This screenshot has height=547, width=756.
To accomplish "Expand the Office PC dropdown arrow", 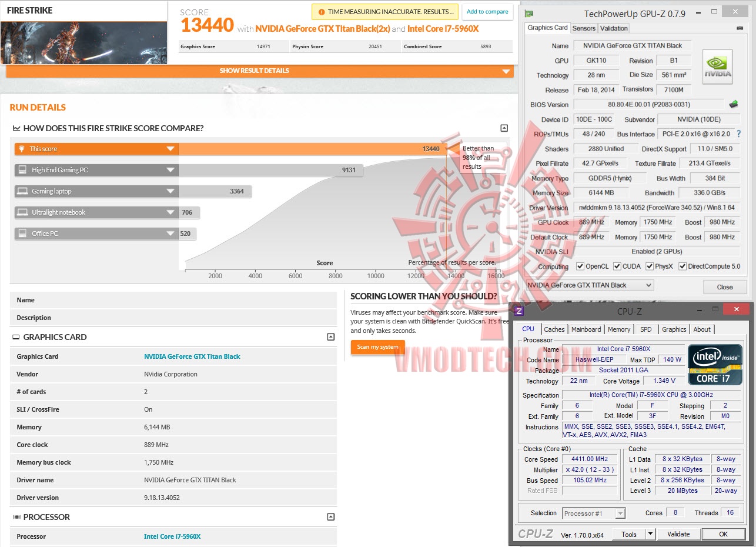I will coord(170,234).
